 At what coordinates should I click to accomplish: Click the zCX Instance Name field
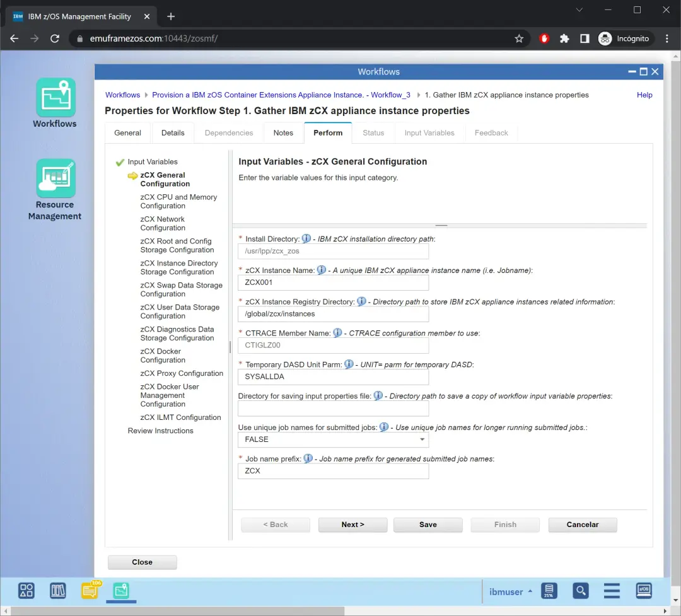pyautogui.click(x=333, y=282)
